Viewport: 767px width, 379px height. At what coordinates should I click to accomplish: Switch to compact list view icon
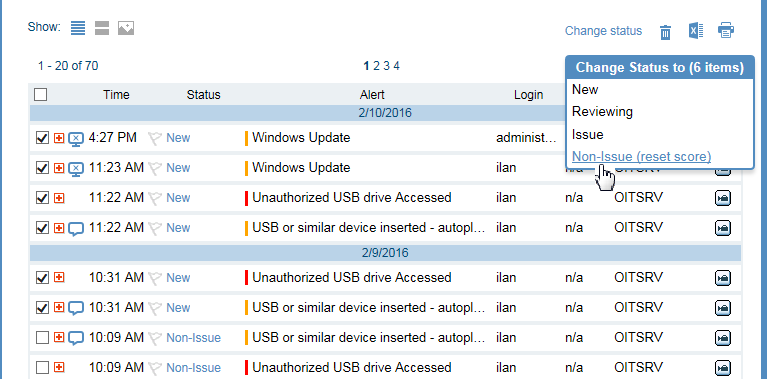[x=78, y=28]
